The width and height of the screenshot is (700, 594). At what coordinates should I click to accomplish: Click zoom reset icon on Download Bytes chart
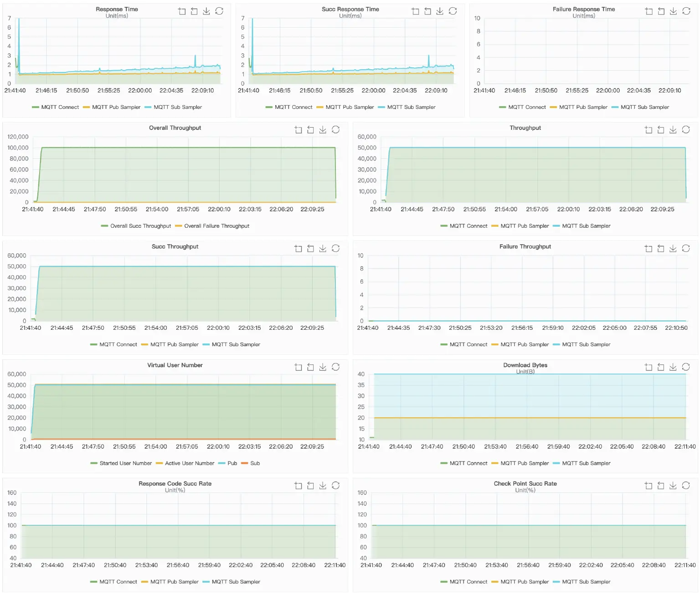coord(661,367)
